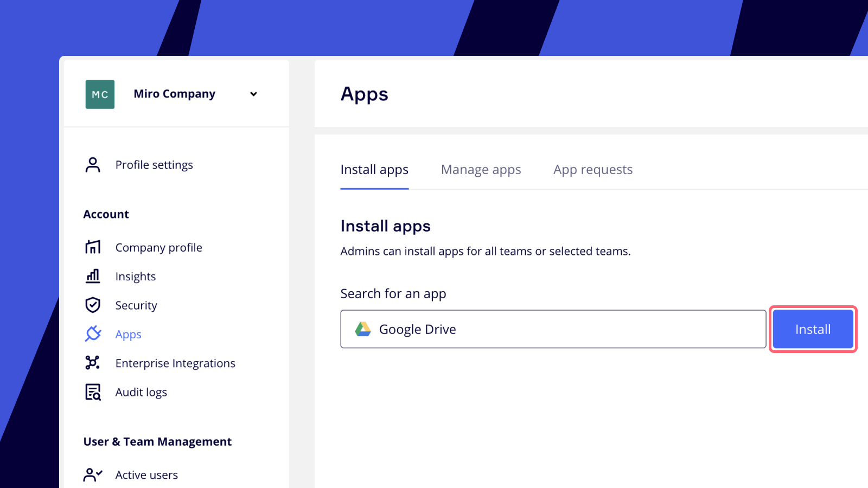This screenshot has height=488, width=868.
Task: Click the Profile settings person icon
Action: tap(93, 165)
